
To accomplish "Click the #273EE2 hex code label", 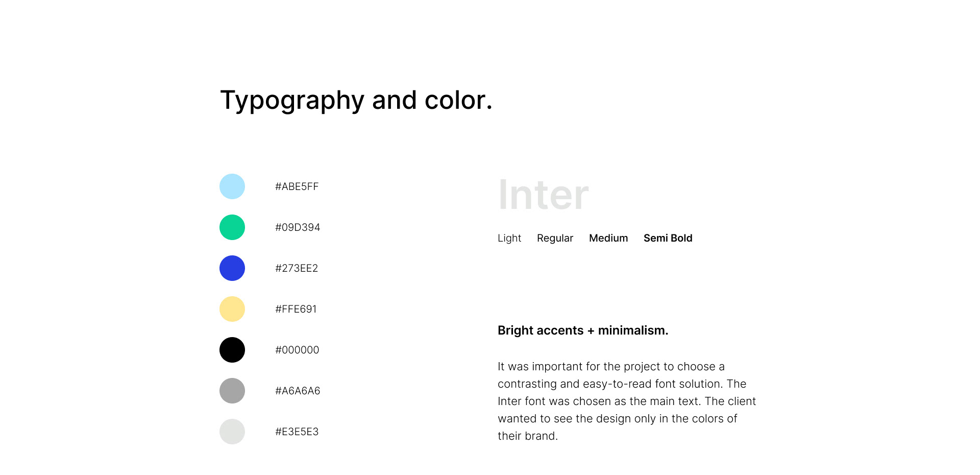I will click(x=297, y=268).
